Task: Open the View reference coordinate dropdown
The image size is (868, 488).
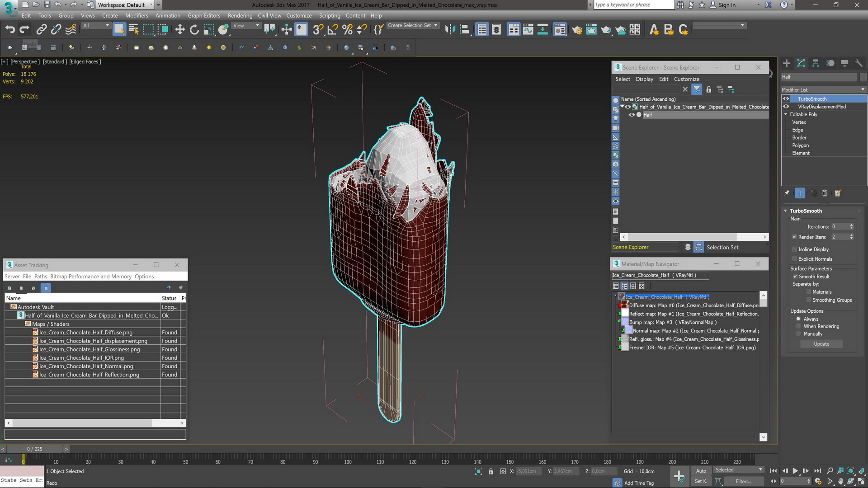Action: point(246,26)
